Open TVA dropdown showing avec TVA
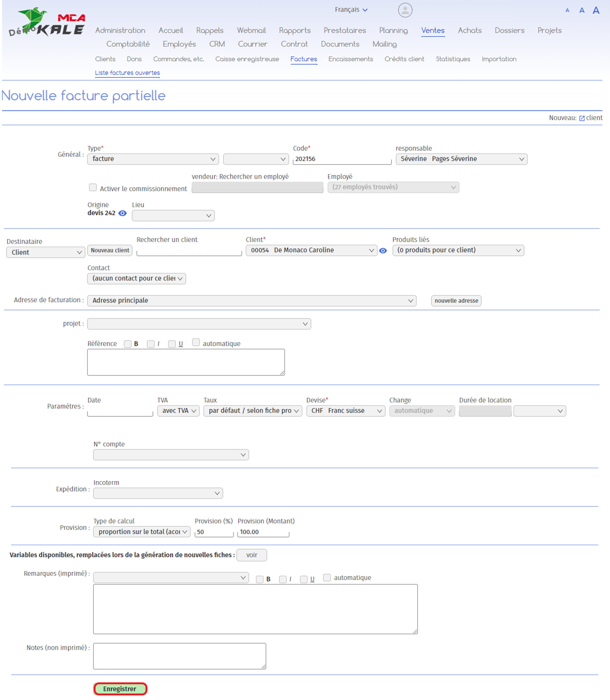Viewport: 610px width, 700px height. 178,411
